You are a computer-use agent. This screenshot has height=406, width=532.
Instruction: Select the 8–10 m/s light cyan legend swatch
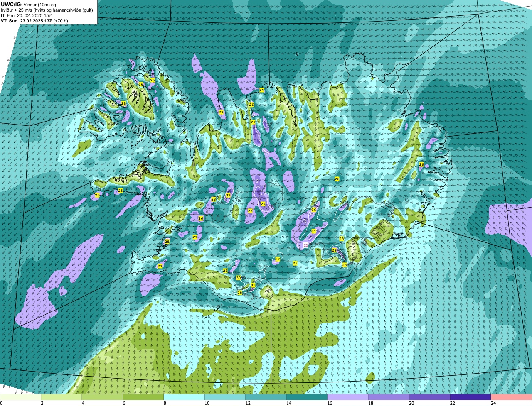click(185, 397)
